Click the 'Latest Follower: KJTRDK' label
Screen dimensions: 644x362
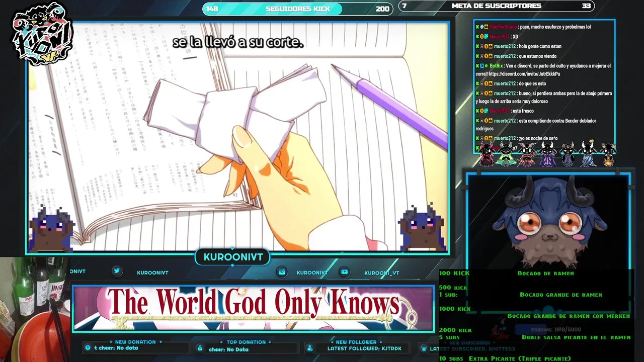[364, 348]
